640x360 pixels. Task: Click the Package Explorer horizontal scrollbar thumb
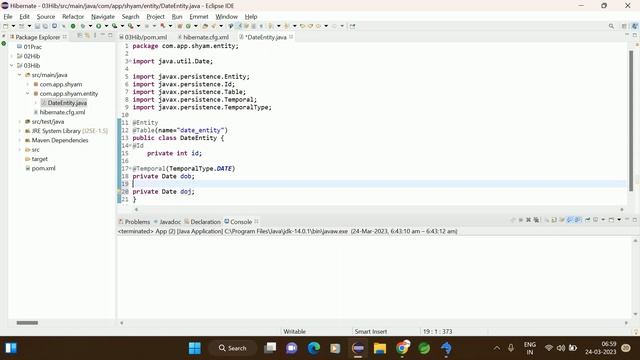pyautogui.click(x=27, y=323)
